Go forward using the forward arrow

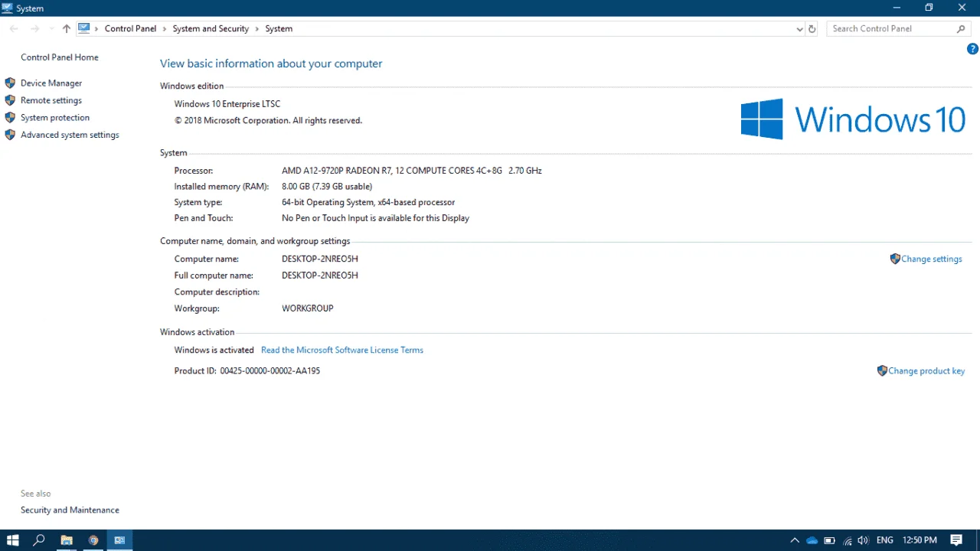34,28
